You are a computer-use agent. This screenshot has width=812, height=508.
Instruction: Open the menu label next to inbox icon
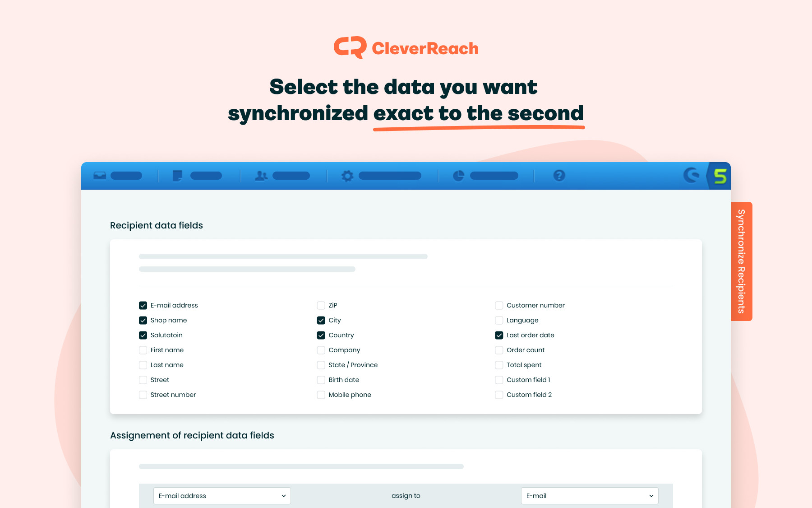[126, 176]
